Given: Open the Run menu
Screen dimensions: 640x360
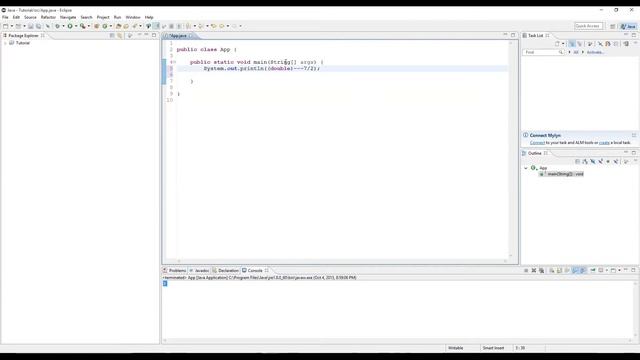Looking at the screenshot, I should point(118,17).
